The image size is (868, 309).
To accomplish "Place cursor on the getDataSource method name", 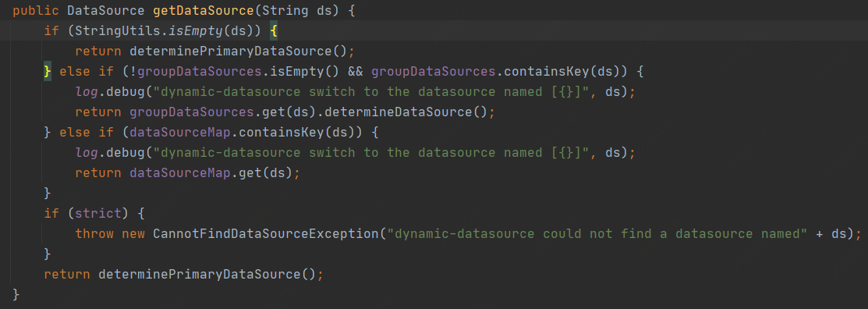I will [203, 10].
